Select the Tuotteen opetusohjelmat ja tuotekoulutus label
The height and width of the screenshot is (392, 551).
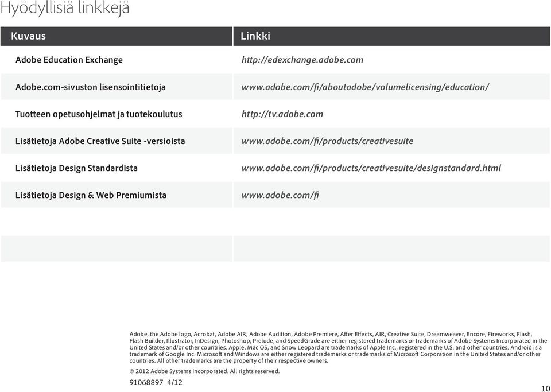[x=99, y=114]
